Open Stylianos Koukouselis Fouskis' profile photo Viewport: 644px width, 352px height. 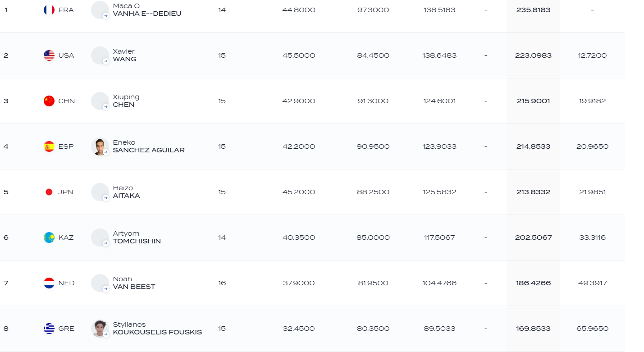click(x=100, y=329)
